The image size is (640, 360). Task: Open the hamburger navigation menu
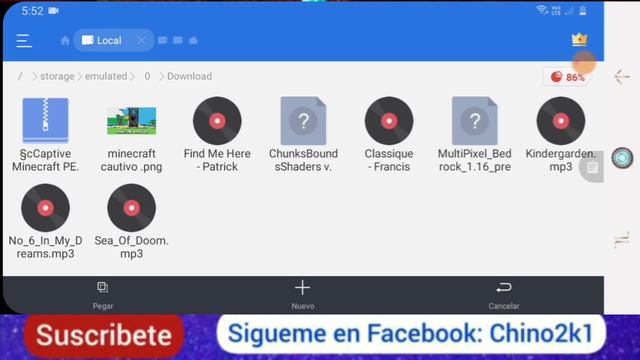coord(24,41)
